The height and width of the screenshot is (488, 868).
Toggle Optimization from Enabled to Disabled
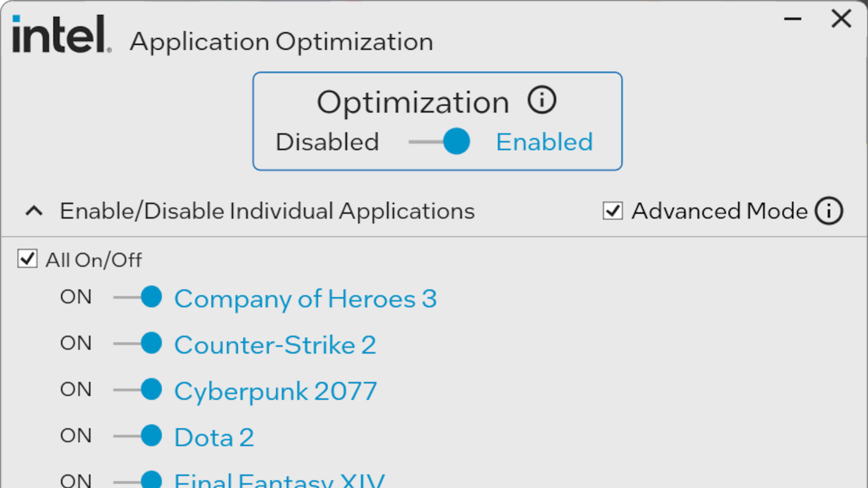pos(455,141)
